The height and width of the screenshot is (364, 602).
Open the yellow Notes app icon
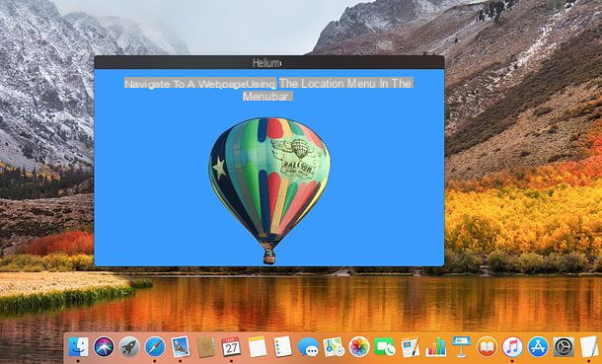(257, 346)
